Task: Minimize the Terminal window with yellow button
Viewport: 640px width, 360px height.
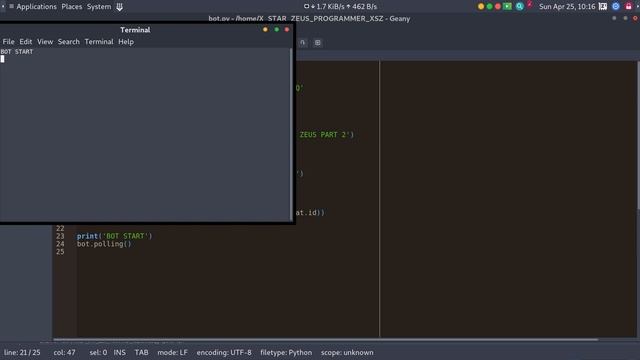Action: [x=265, y=29]
